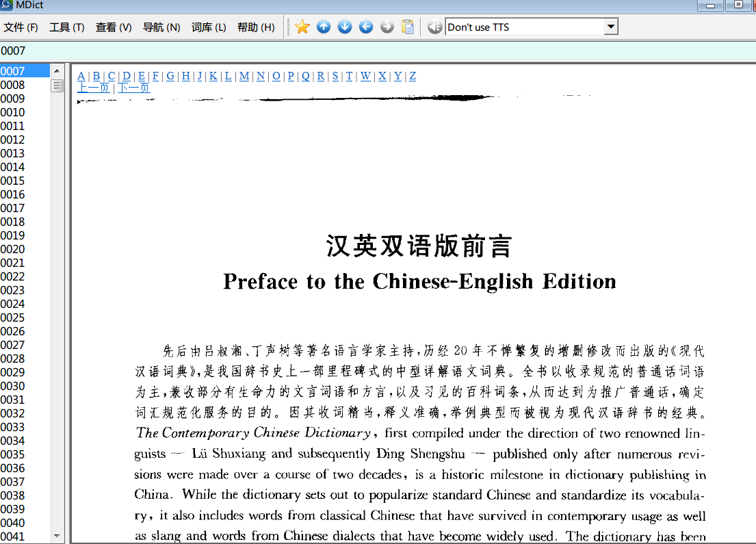Jump to letter H index link
The width and height of the screenshot is (756, 544).
point(185,76)
